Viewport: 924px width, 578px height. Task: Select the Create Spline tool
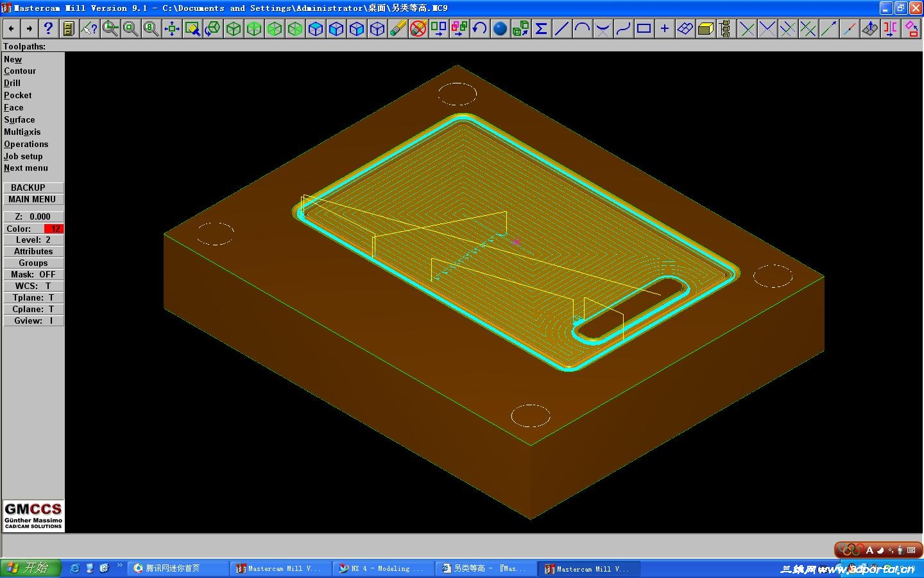623,28
